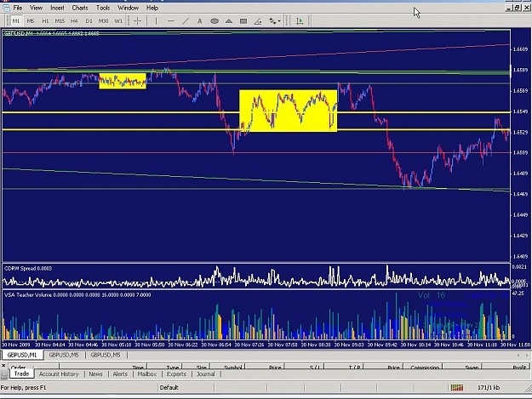The height and width of the screenshot is (399, 532).
Task: Open the View menu
Action: [36, 8]
